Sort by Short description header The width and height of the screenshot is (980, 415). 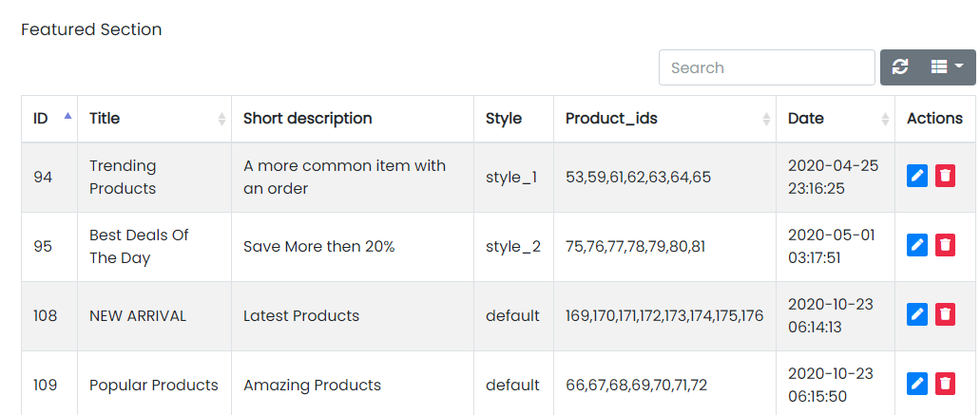click(352, 119)
